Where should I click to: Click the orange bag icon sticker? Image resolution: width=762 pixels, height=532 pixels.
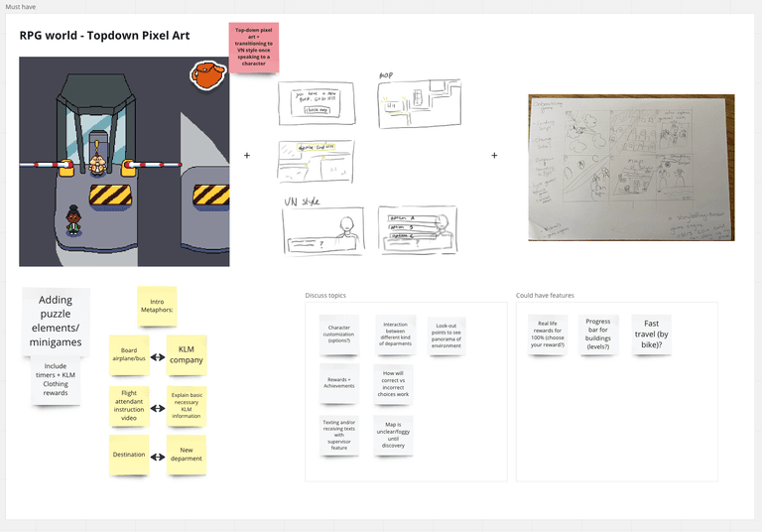pyautogui.click(x=208, y=74)
